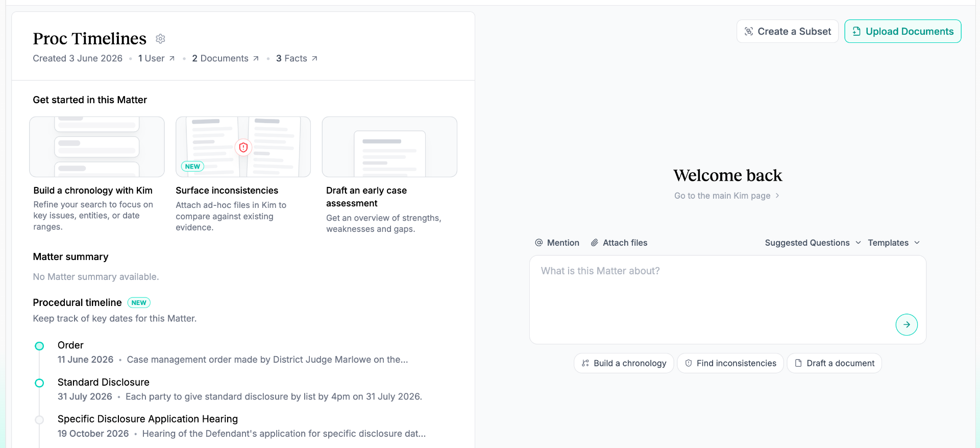Click No Matter summary available text
The image size is (980, 448).
pyautogui.click(x=96, y=277)
